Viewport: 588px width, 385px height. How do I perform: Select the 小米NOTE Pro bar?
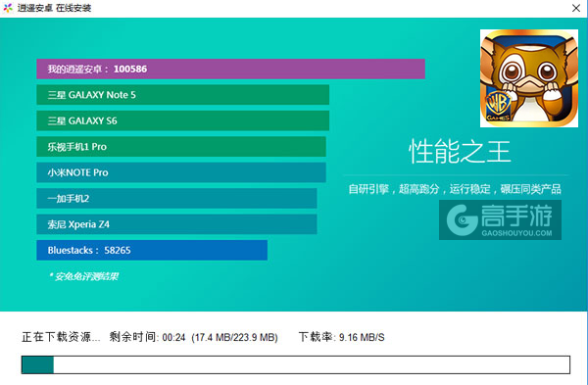pos(181,172)
